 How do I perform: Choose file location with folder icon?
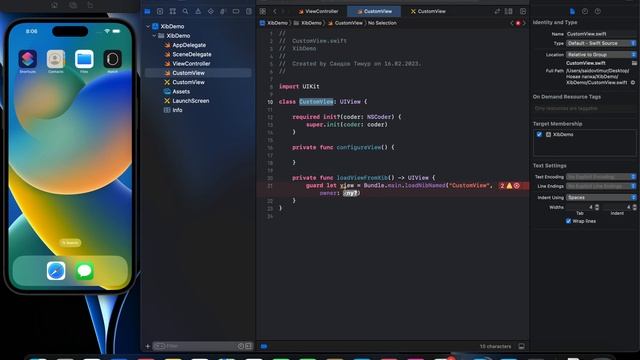[x=634, y=63]
